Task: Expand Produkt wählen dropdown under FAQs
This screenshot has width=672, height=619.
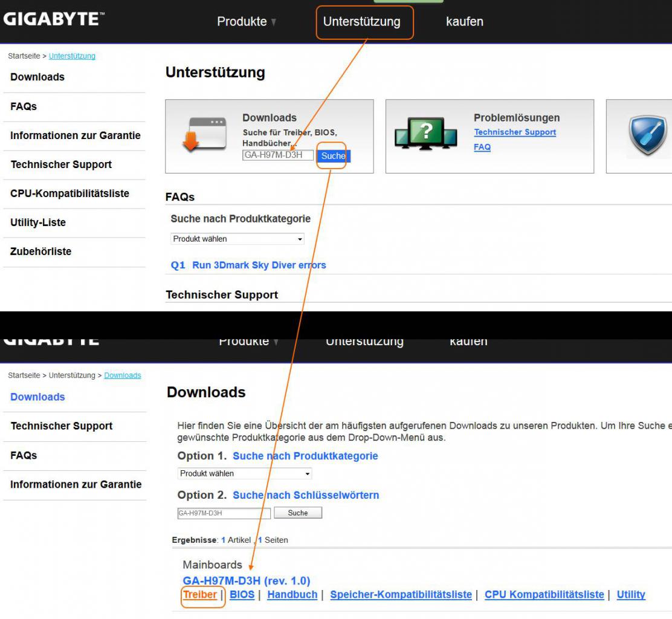Action: [237, 239]
